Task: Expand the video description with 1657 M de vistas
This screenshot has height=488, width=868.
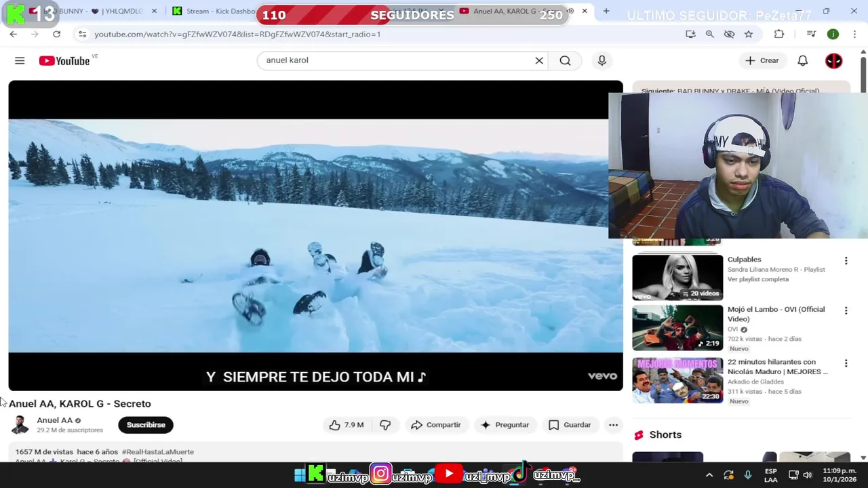Action: point(315,453)
